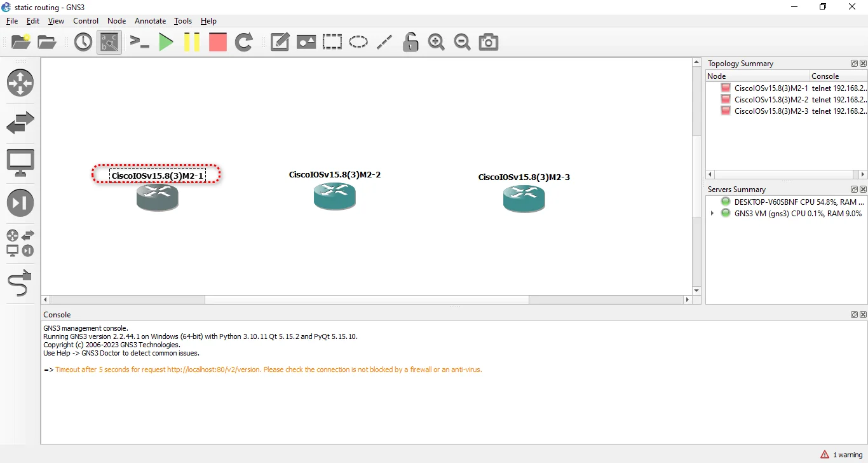Open the Node menu
This screenshot has width=868, height=463.
(117, 21)
